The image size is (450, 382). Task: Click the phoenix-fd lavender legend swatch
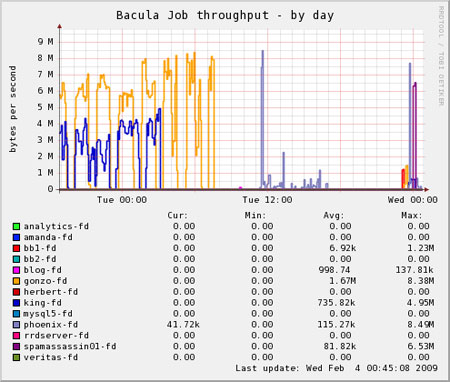pos(16,325)
